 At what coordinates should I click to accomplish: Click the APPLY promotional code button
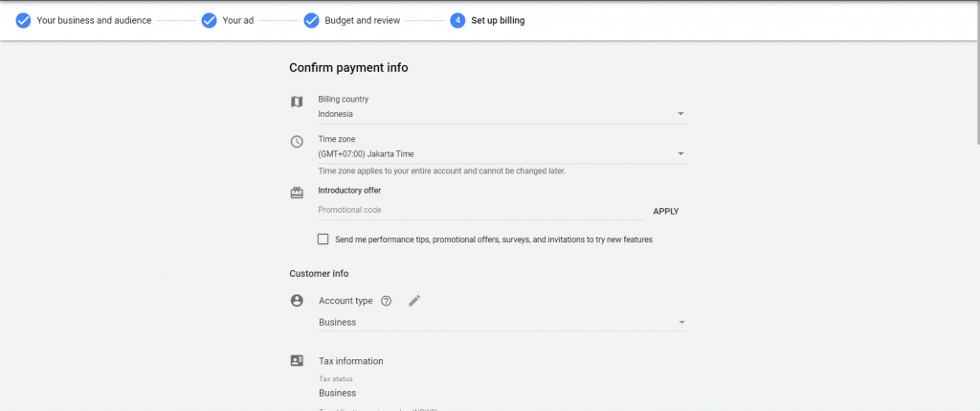point(666,212)
